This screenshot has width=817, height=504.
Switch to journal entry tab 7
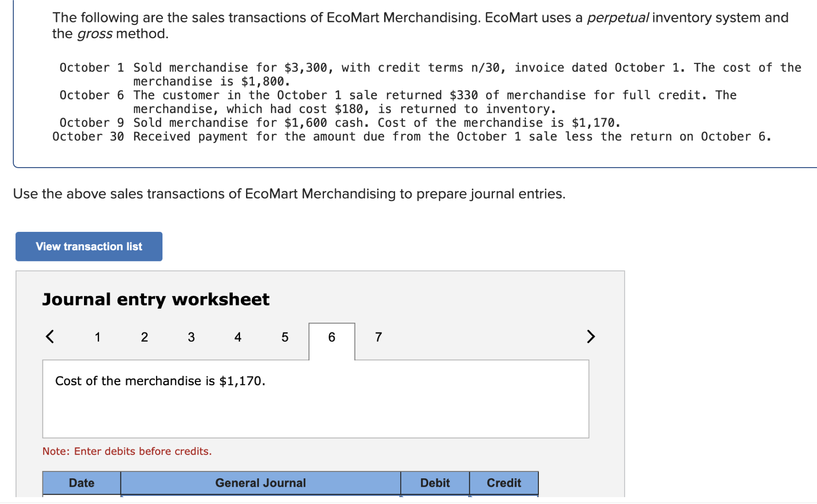click(378, 337)
